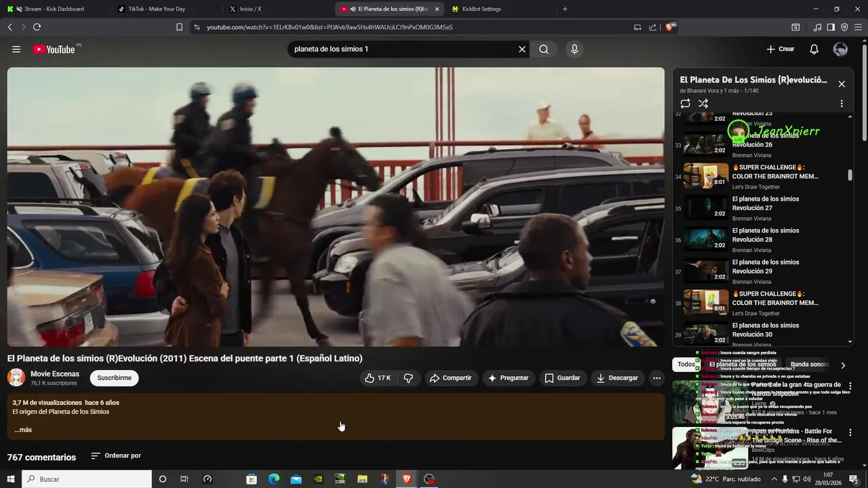868x488 pixels.
Task: Save the video with Guardar
Action: pos(562,378)
